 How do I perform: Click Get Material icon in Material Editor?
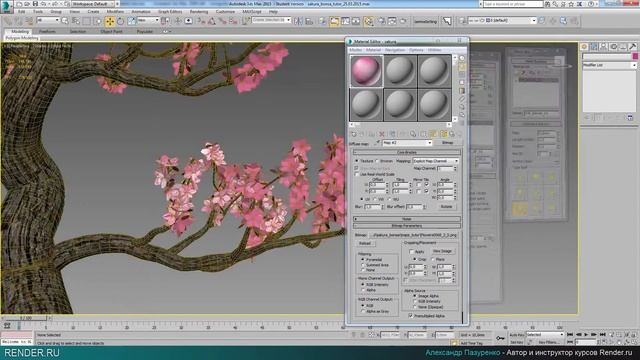pos(354,134)
